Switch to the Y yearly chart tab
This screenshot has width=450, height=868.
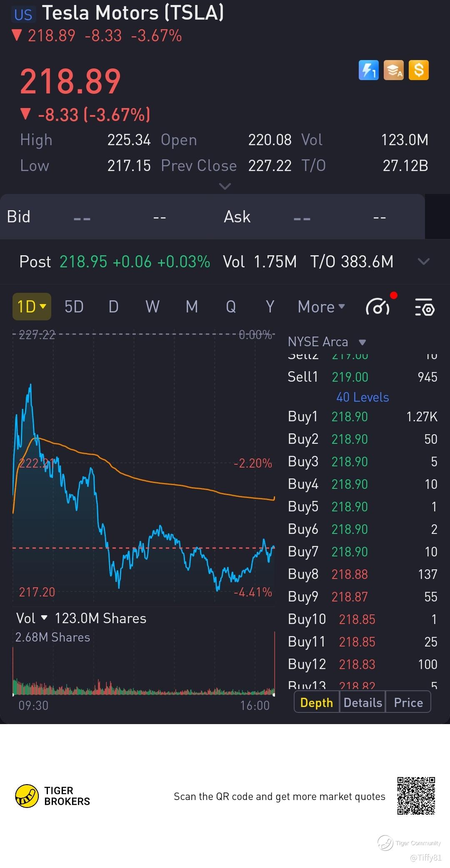pyautogui.click(x=270, y=307)
